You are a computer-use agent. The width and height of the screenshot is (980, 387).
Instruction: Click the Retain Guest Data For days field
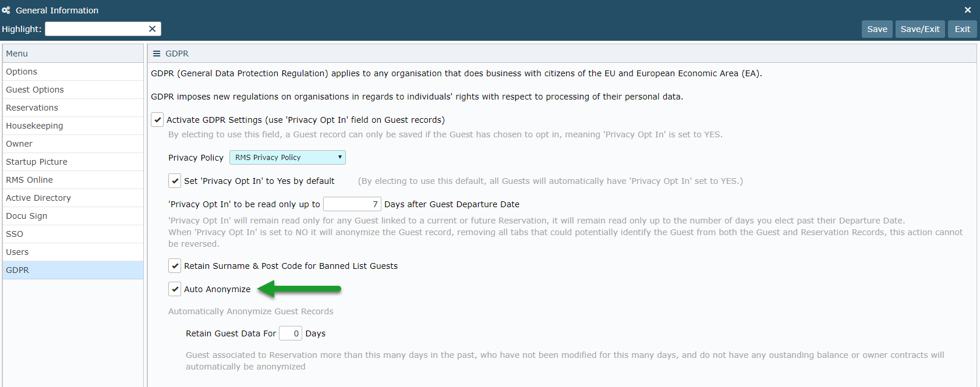tap(291, 333)
